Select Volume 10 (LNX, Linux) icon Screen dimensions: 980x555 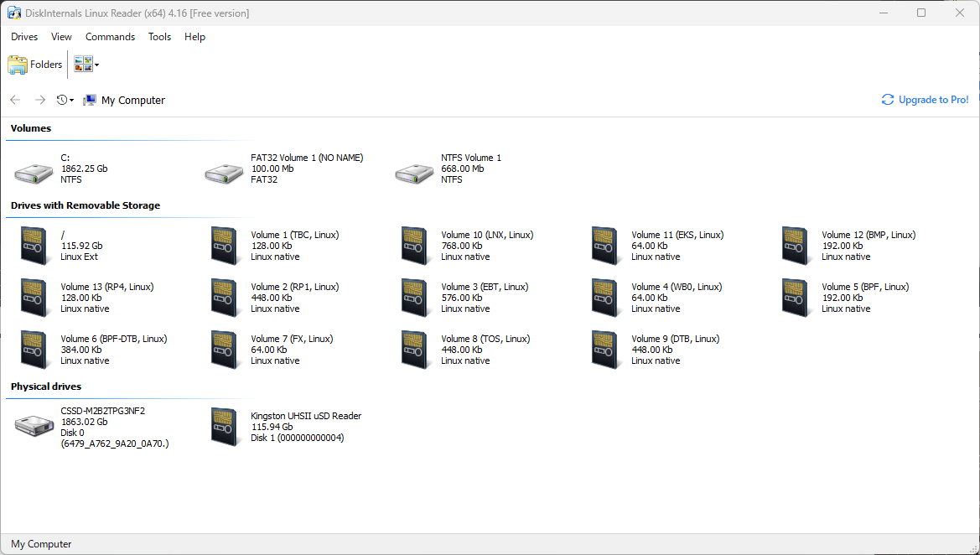(414, 246)
